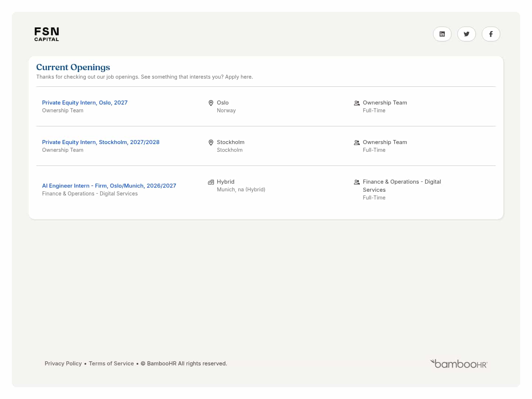Open the Privacy Policy link
The height and width of the screenshot is (399, 532).
(63, 364)
